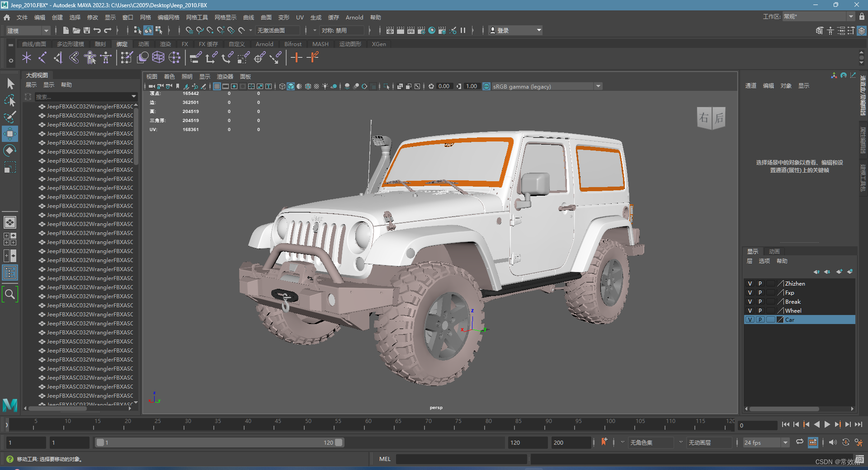Image resolution: width=868 pixels, height=470 pixels.
Task: Create a new scene with the page icon
Action: pyautogui.click(x=66, y=30)
